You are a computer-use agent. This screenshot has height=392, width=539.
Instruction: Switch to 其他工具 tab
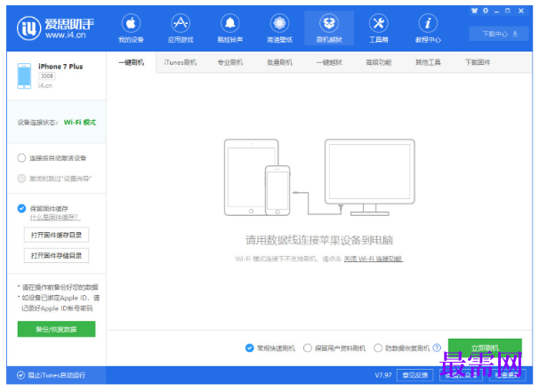(x=428, y=62)
